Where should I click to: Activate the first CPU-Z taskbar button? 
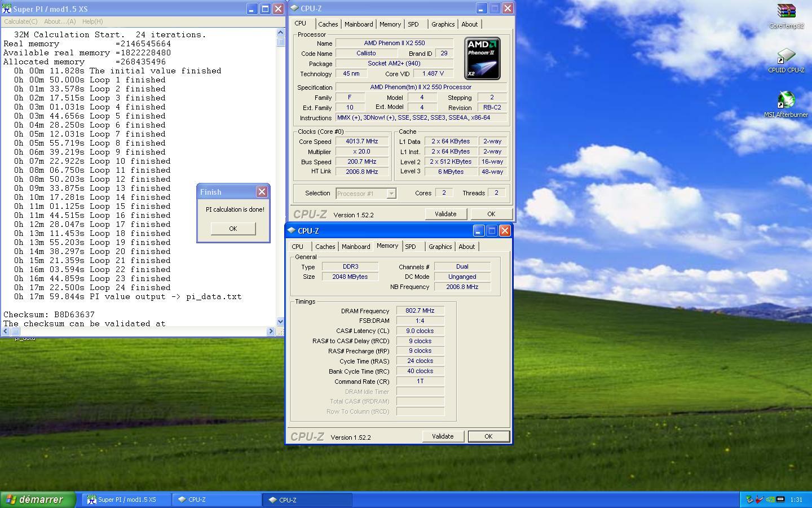tap(217, 500)
